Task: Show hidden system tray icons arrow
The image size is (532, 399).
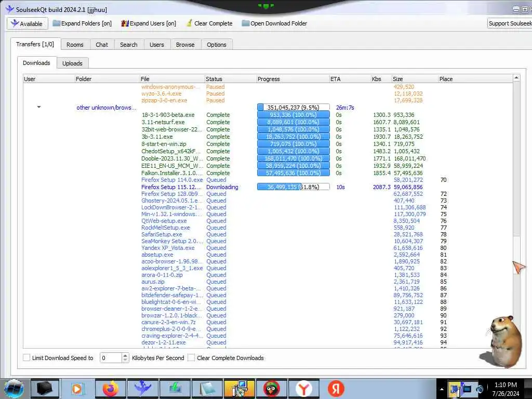Action: 442,389
